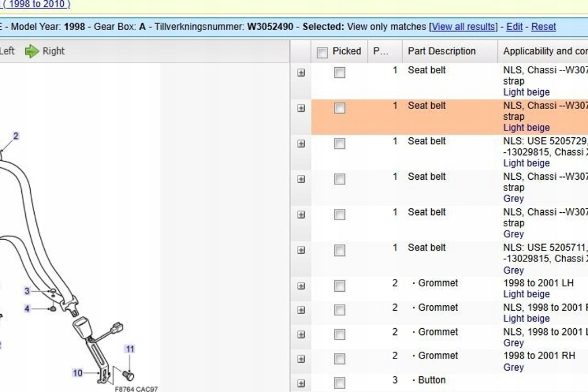Expand the first Seat belt Light beige row

301,73
